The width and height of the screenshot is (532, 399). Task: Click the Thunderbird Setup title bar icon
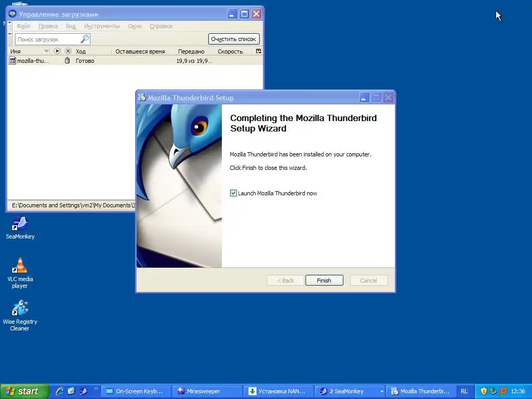point(142,98)
